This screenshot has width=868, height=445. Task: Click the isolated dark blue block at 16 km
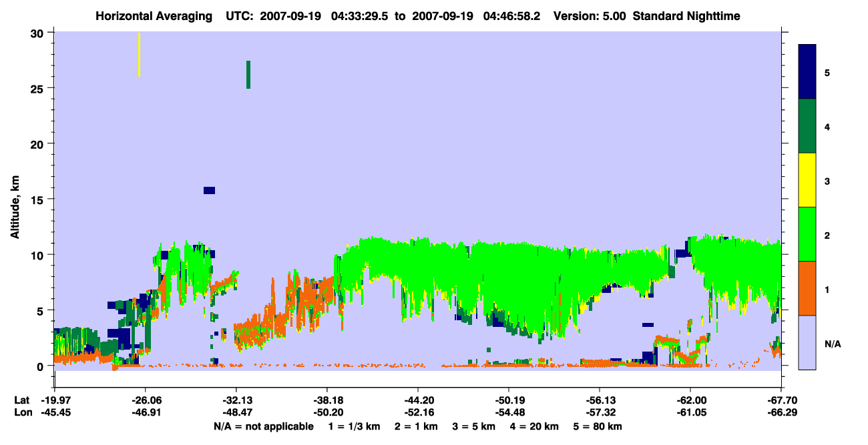[209, 191]
